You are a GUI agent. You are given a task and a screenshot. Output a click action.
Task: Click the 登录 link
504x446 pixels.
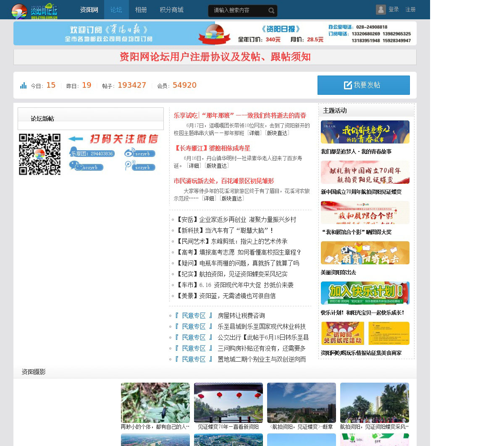tap(394, 9)
